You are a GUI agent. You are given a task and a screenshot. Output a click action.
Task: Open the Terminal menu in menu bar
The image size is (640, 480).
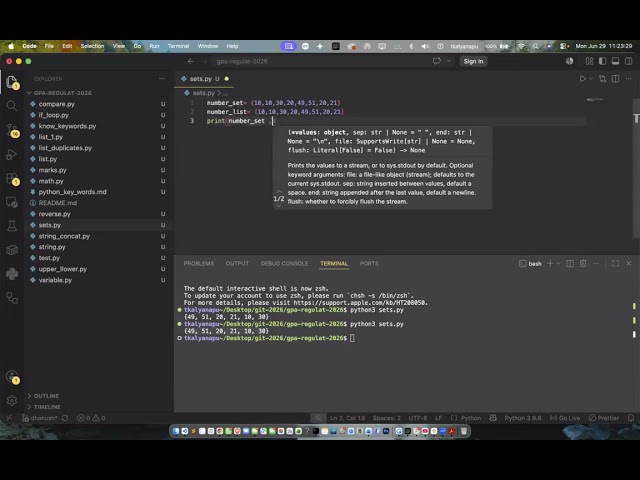[x=178, y=46]
